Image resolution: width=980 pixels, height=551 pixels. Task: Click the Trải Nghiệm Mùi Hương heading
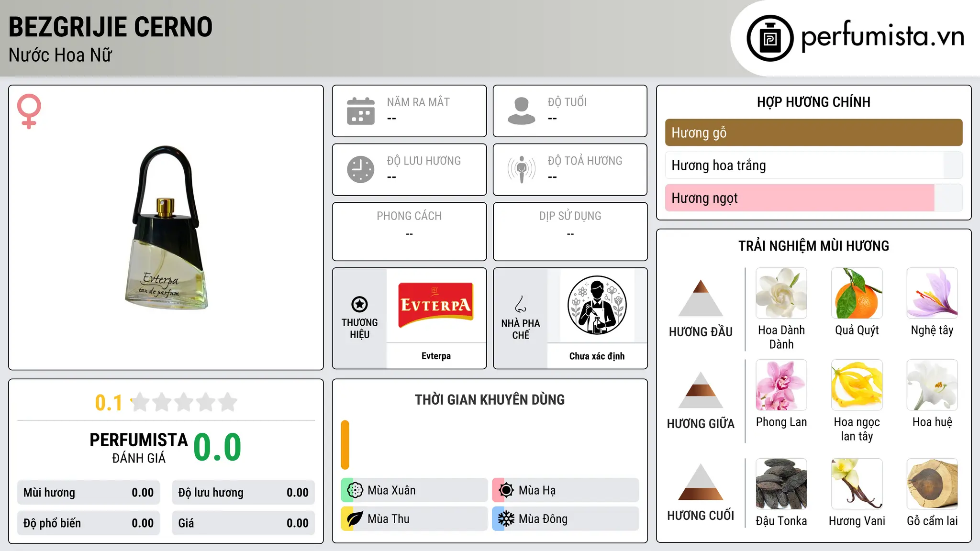pos(813,246)
